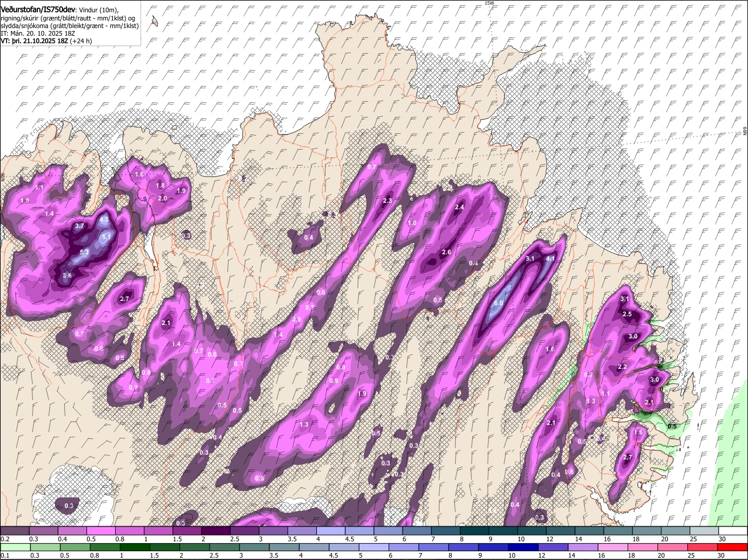Select the darkest purple 2–2.5 swatch in upper legend

[x=217, y=531]
